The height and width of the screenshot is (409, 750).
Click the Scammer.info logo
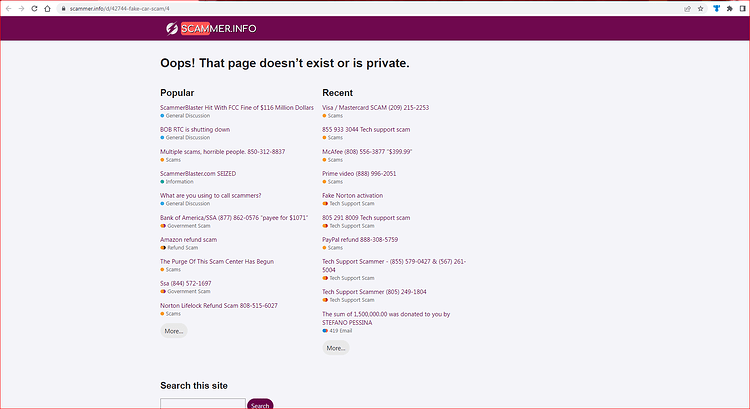(x=211, y=29)
